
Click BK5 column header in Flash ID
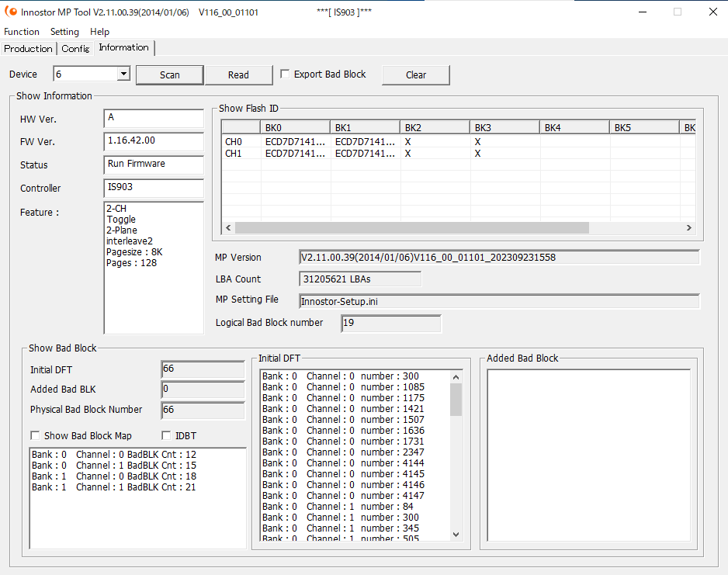click(x=644, y=127)
